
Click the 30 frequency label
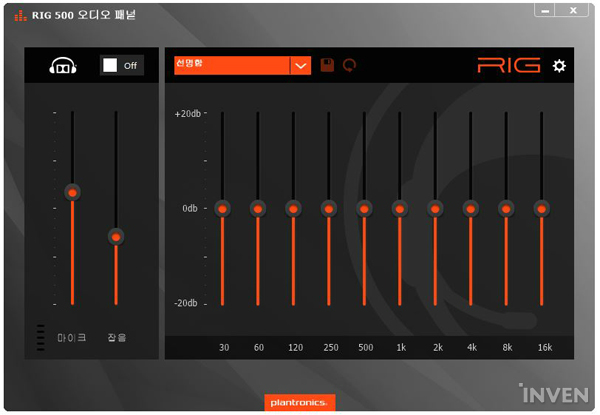point(224,347)
